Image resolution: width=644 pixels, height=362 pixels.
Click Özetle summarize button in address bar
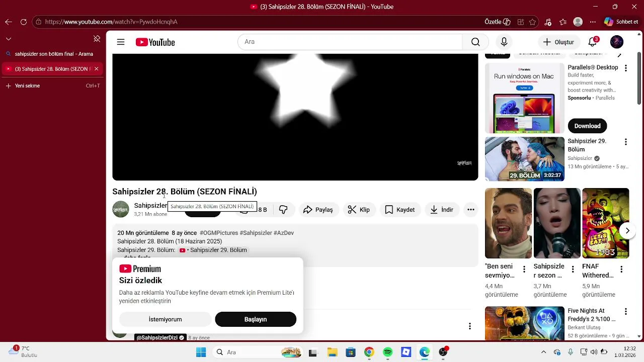point(497,22)
